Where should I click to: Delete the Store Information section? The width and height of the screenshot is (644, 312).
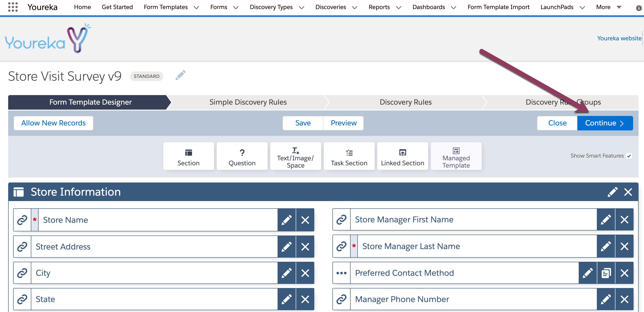coord(628,192)
